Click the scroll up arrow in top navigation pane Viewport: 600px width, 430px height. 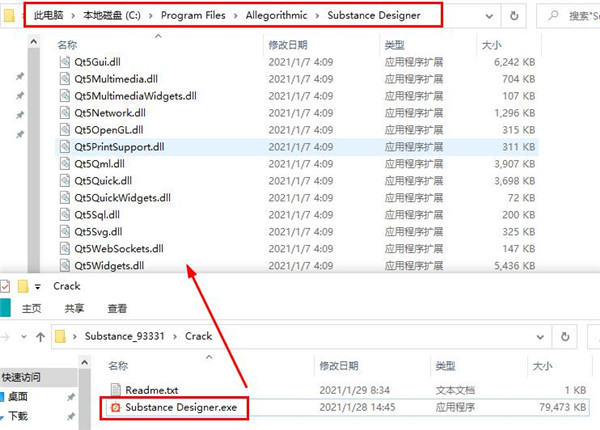pos(34,41)
